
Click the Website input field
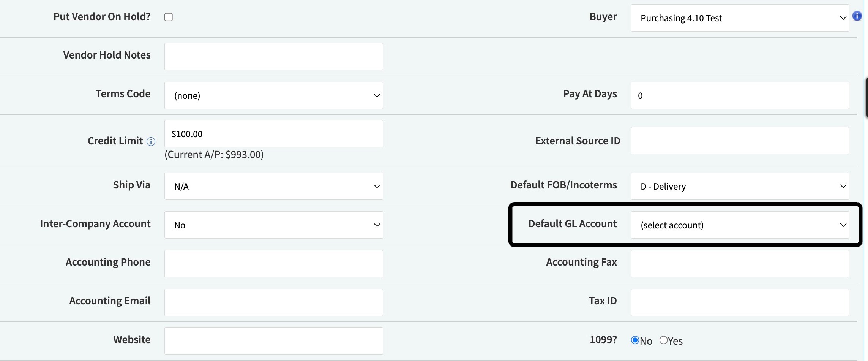pyautogui.click(x=273, y=341)
